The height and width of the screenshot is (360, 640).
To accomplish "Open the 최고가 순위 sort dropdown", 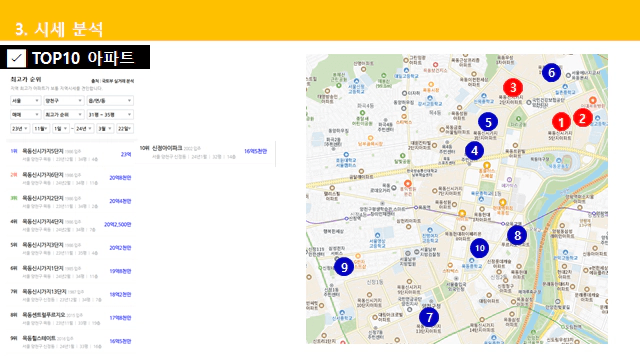I will click(64, 115).
